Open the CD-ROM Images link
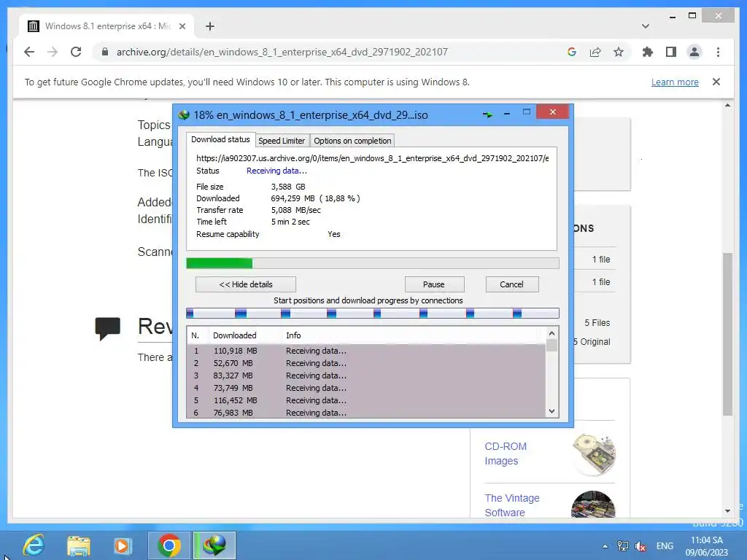Screen dimensions: 747x560 pos(506,454)
